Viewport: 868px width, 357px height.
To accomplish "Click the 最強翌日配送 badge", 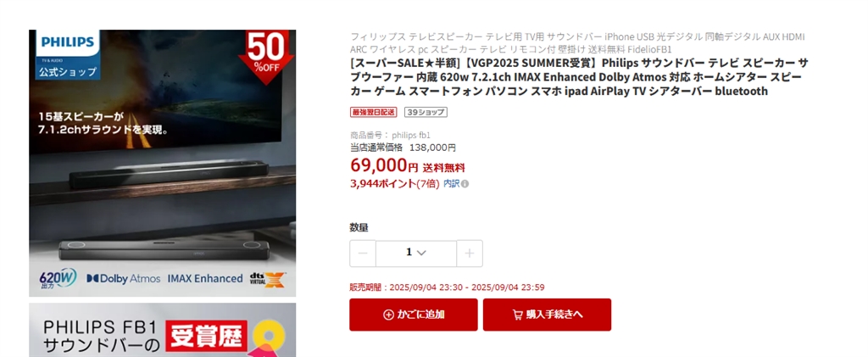I will pos(374,113).
